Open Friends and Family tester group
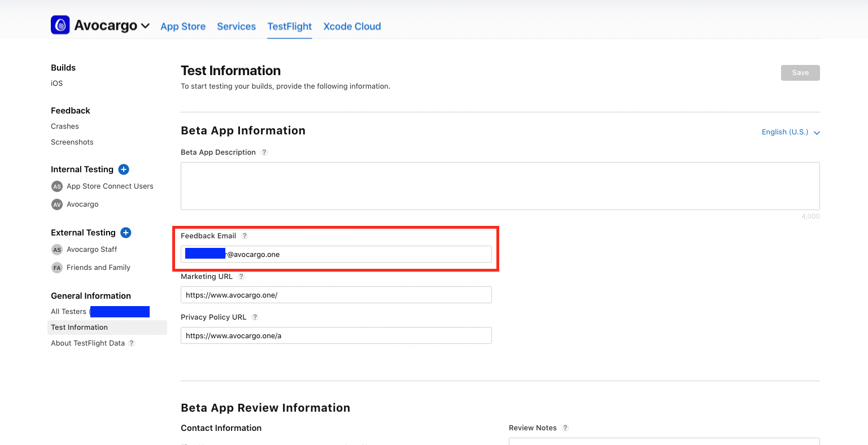Image resolution: width=868 pixels, height=445 pixels. [98, 268]
